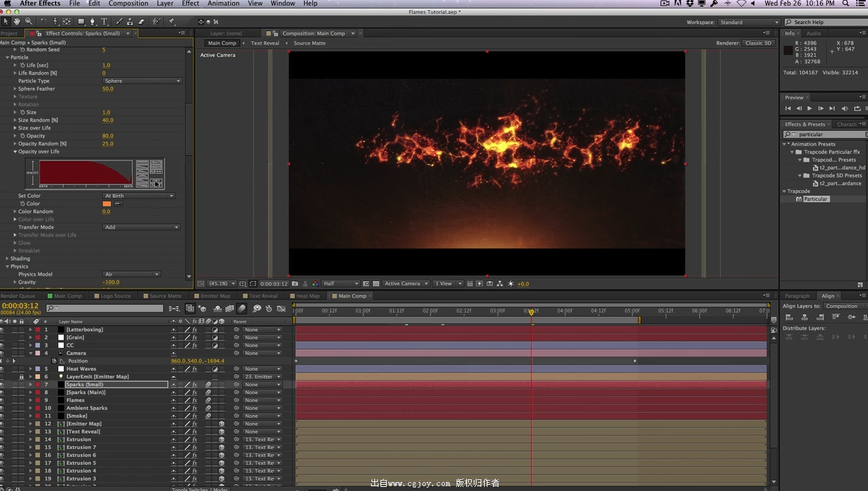Open the timeline graph editor

(281, 309)
